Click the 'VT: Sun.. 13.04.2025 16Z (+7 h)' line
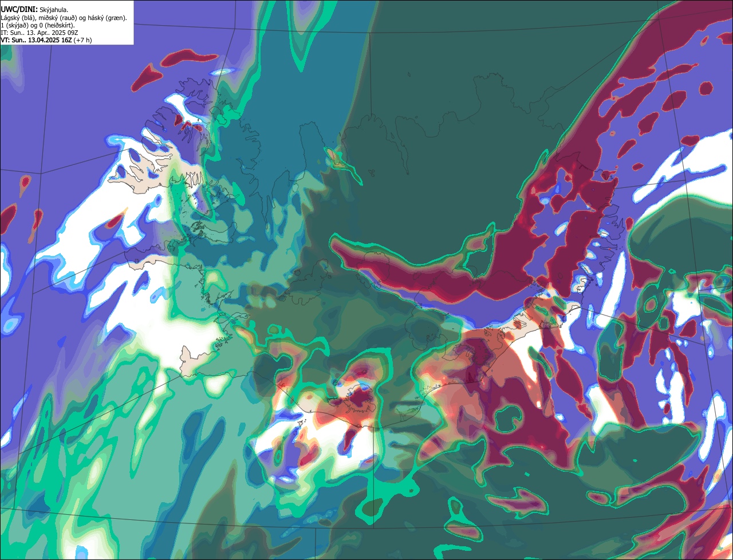The width and height of the screenshot is (733, 560). coord(46,40)
